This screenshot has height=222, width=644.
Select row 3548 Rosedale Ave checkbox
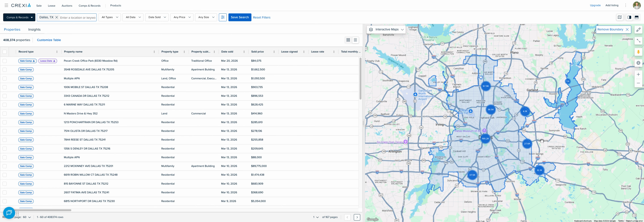coord(5,70)
